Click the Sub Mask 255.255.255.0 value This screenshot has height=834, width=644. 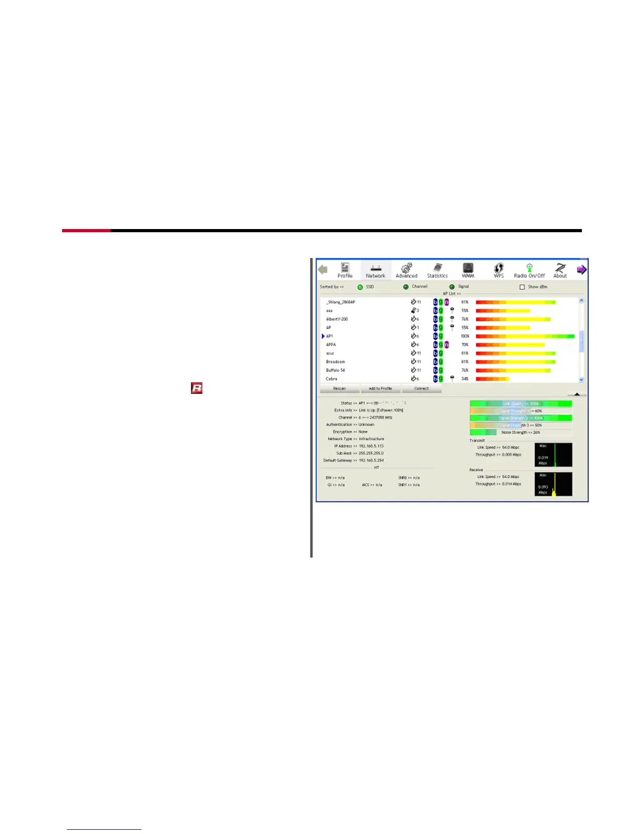[x=371, y=453]
